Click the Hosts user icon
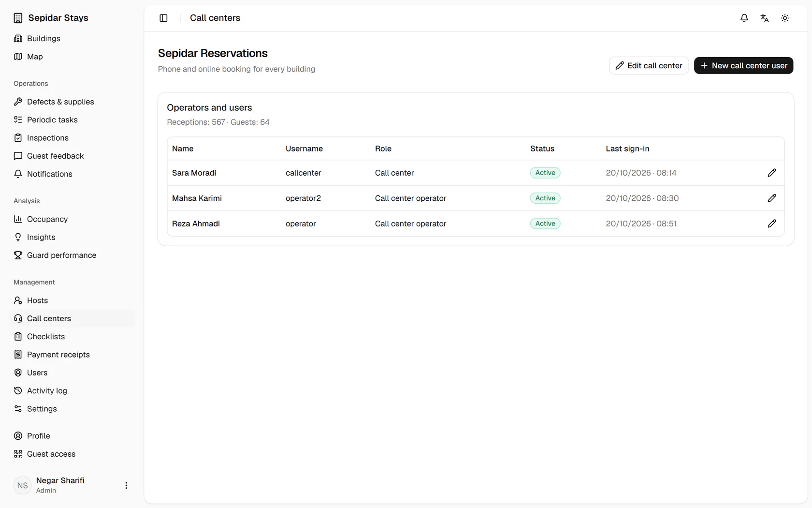 tap(18, 300)
